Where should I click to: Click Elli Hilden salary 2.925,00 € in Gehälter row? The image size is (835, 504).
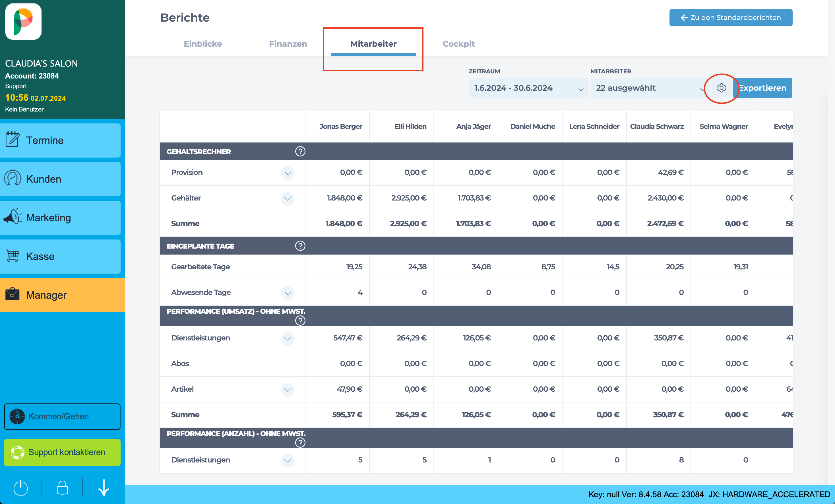409,198
